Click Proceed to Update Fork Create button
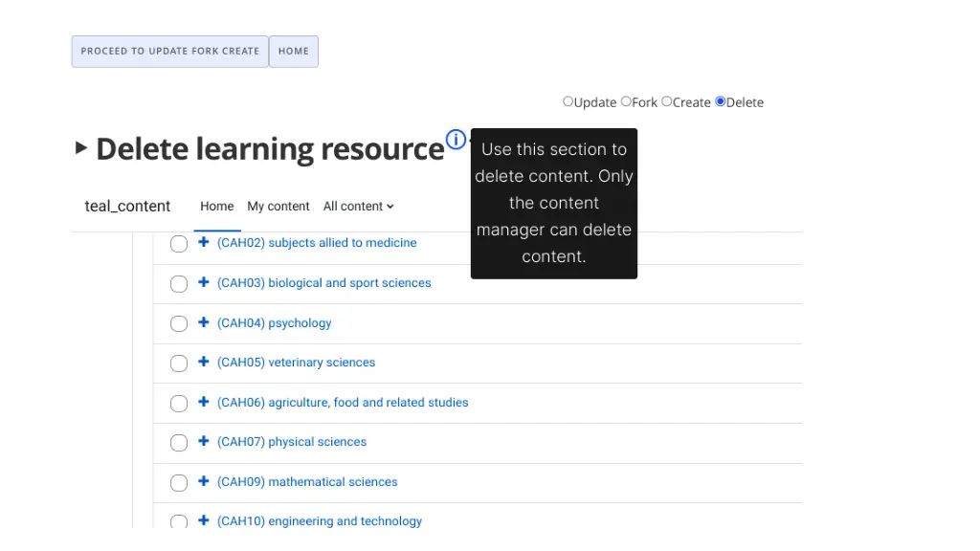Viewport: 980px width, 551px height. coord(170,52)
